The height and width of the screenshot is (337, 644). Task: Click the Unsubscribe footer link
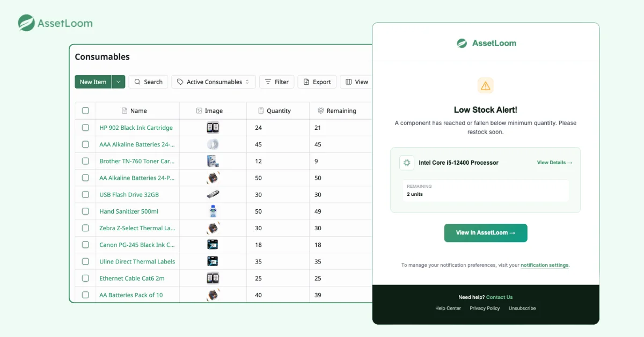pos(522,309)
